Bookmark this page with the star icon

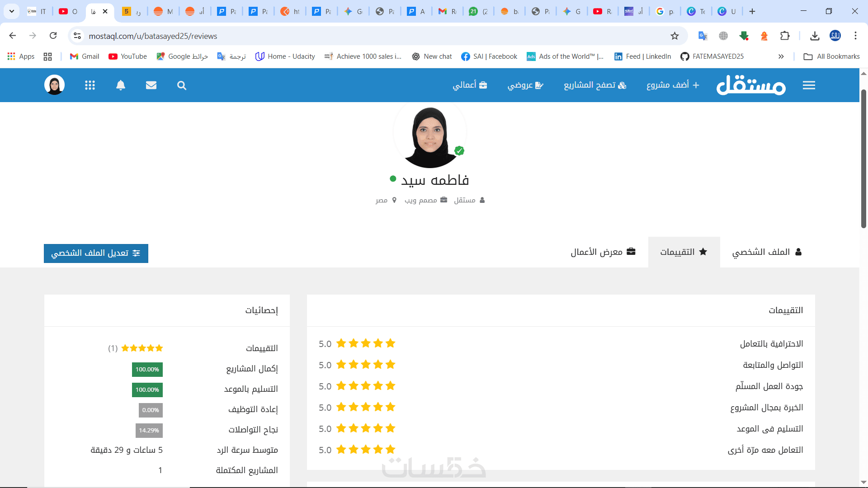point(675,36)
